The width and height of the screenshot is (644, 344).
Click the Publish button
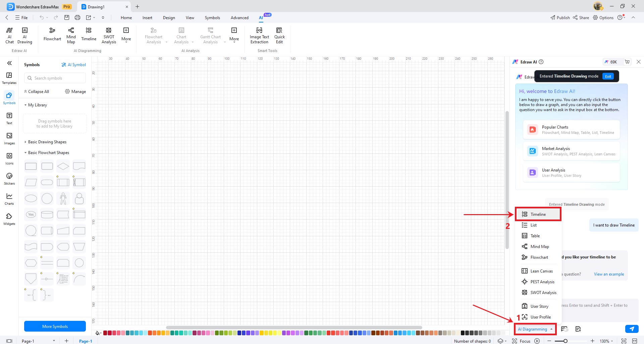click(560, 18)
